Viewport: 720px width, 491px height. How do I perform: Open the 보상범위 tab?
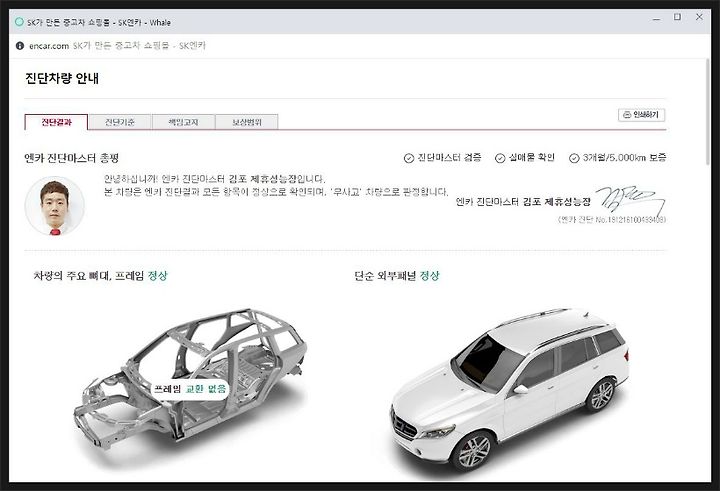click(247, 122)
